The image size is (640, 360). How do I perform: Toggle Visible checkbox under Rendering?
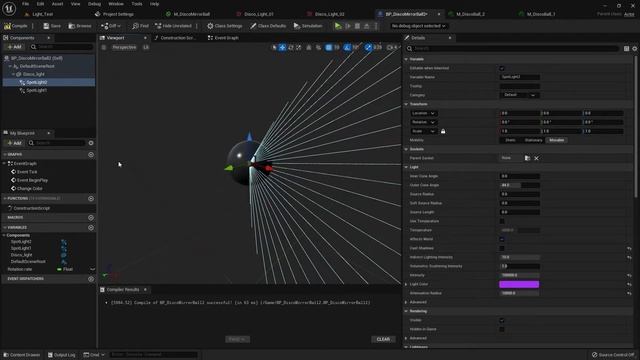[x=502, y=320]
